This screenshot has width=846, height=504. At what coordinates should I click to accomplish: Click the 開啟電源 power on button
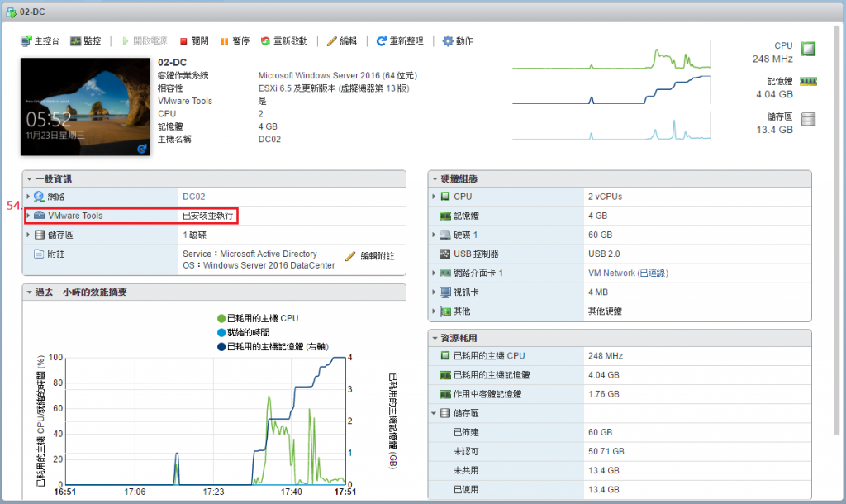point(144,41)
